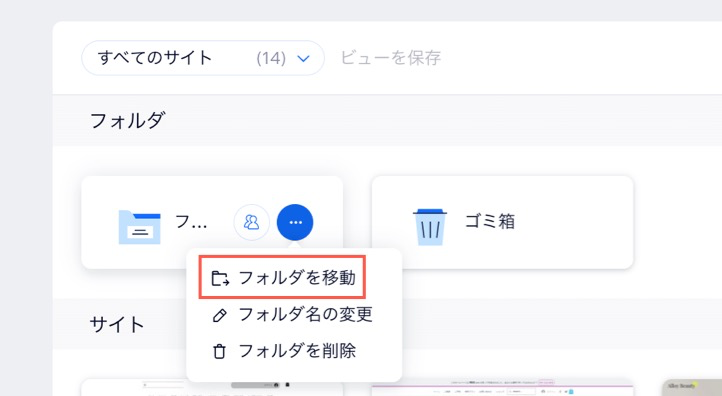The width and height of the screenshot is (722, 396).
Task: Click the chevron arrow beside (14)
Action: [303, 58]
